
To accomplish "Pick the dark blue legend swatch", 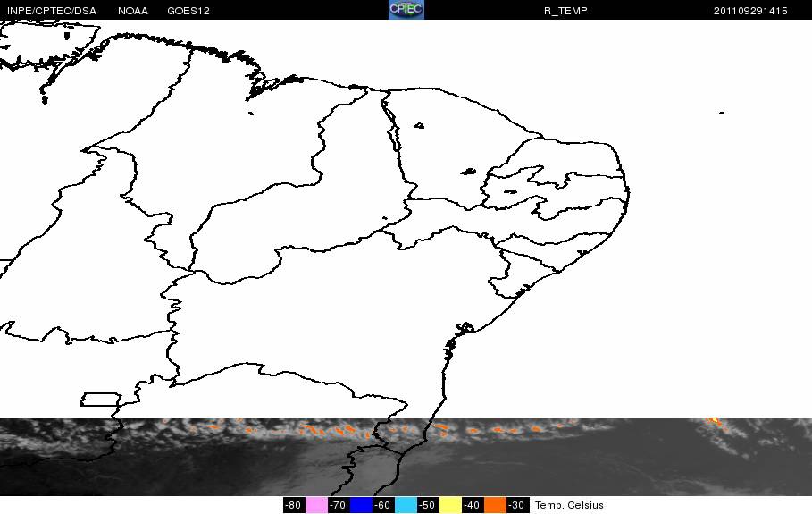I will tap(361, 505).
